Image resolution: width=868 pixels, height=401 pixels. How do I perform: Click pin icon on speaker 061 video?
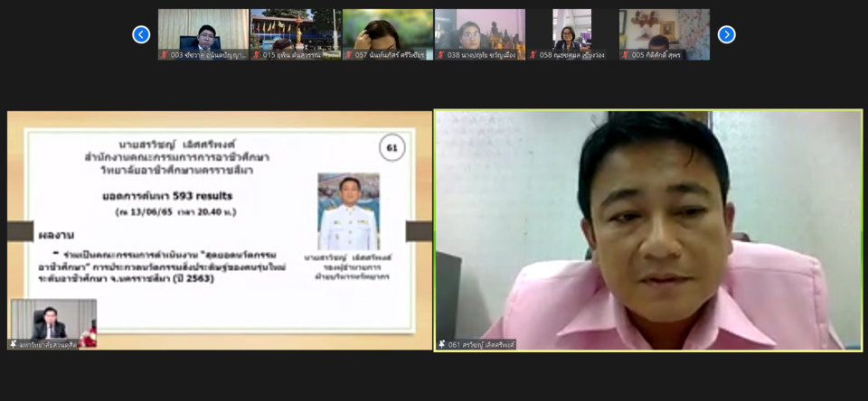tap(442, 344)
